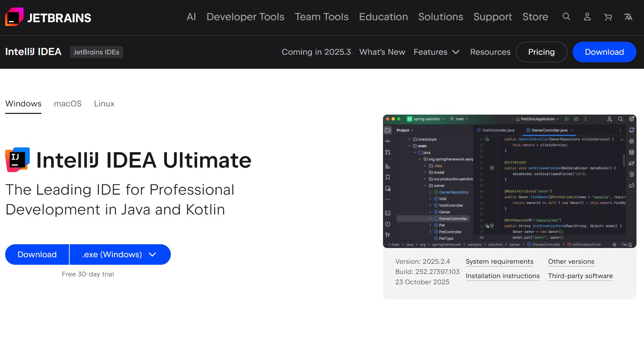
Task: Click Free 30-day trial text
Action: tap(88, 274)
